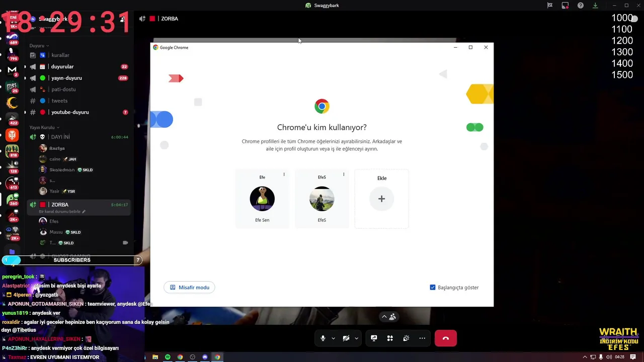
Task: Disconnect from the voice call
Action: pos(445,338)
